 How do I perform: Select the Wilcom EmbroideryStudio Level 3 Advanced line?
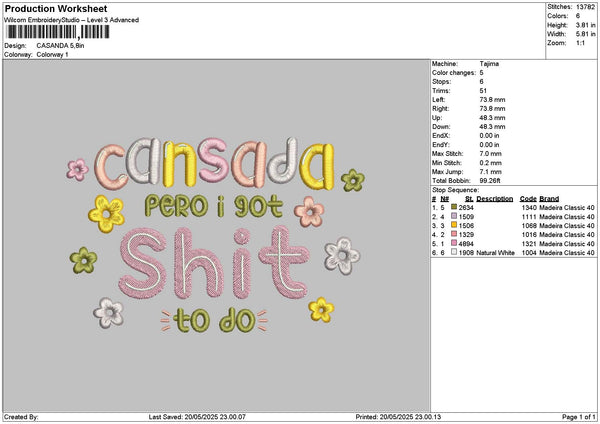72,20
